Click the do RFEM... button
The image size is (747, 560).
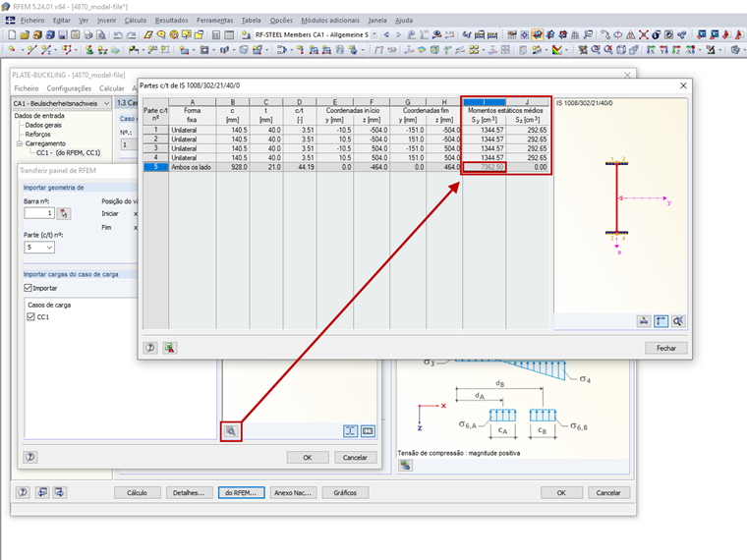point(241,492)
